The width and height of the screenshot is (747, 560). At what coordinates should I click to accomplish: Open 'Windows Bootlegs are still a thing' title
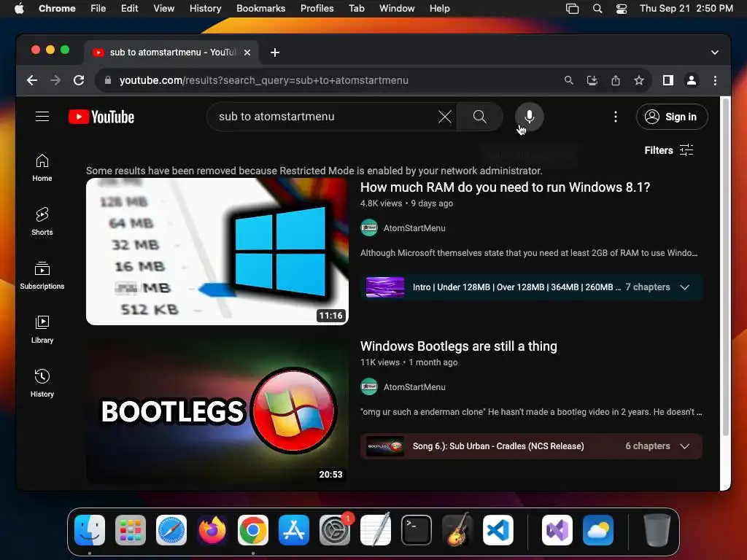click(x=458, y=346)
